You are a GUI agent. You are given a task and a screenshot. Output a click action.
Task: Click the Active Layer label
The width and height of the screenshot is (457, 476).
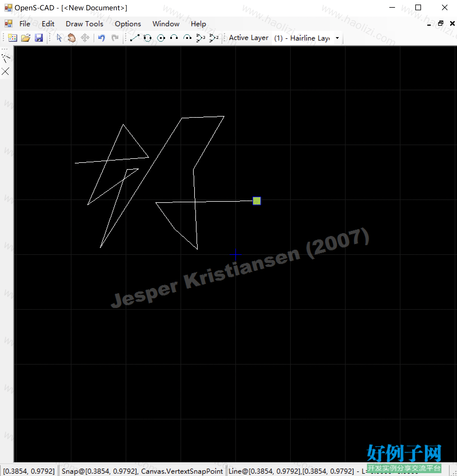(249, 38)
